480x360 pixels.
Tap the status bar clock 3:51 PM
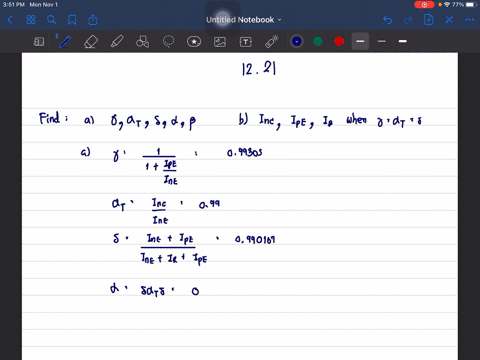coord(13,5)
